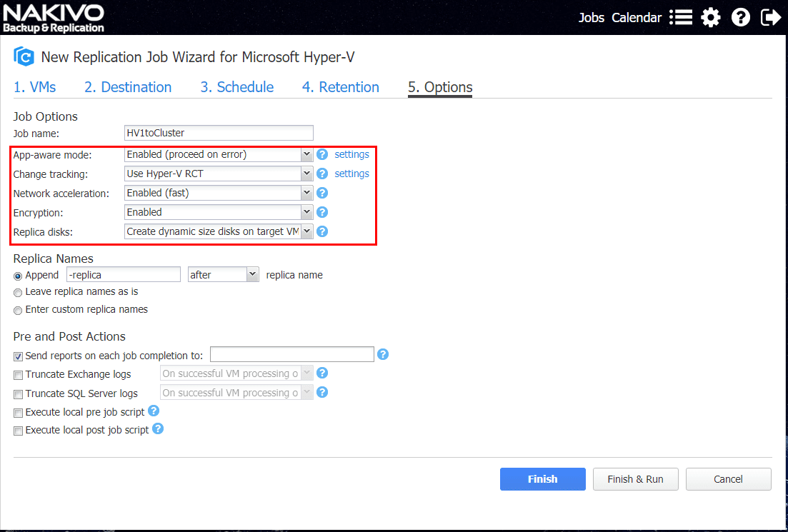
Task: Go to the 2. Destination tab
Action: pos(128,87)
